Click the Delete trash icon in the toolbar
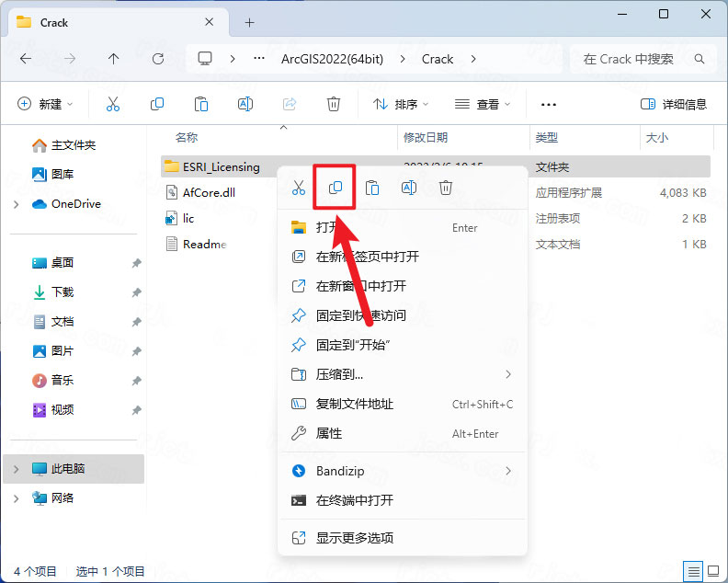The height and width of the screenshot is (583, 728). (x=334, y=104)
